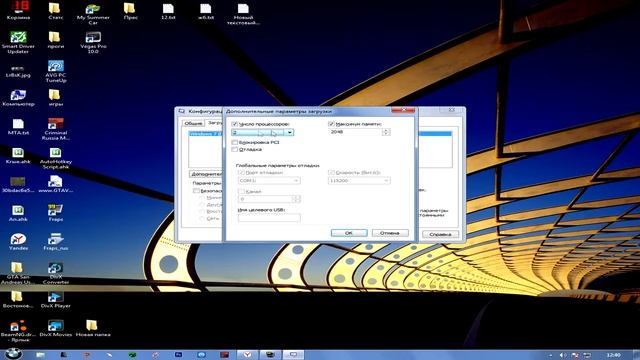Uncheck the Число процессоров checkbox
Image resolution: width=640 pixels, height=360 pixels.
(235, 124)
